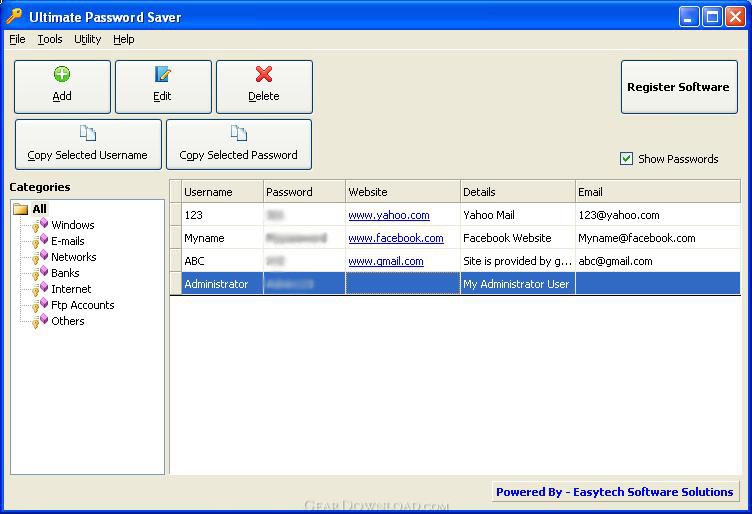The width and height of the screenshot is (752, 514).
Task: Click the 'Site is provided by g...' cell
Action: point(518,261)
